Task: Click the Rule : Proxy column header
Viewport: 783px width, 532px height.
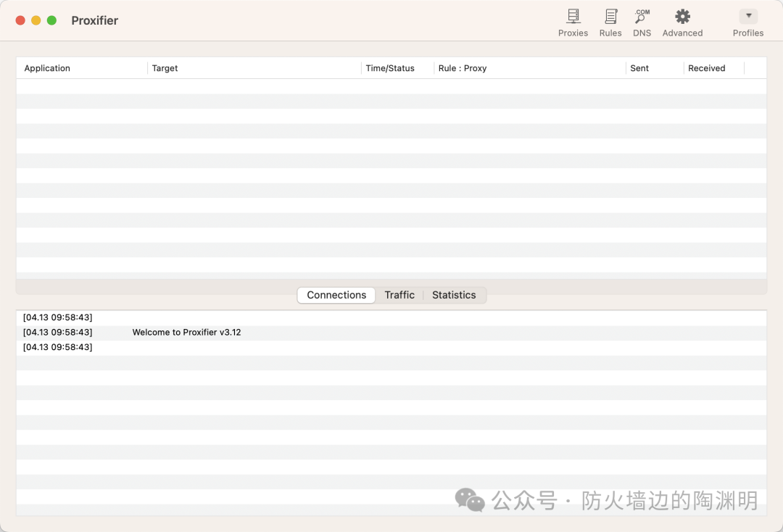Action: point(463,68)
